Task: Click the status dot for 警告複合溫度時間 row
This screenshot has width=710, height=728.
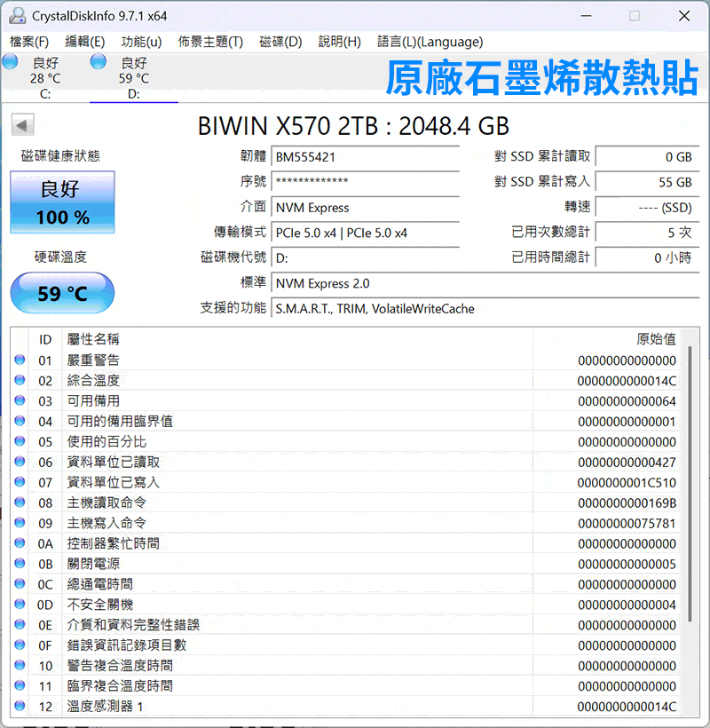Action: click(x=20, y=665)
